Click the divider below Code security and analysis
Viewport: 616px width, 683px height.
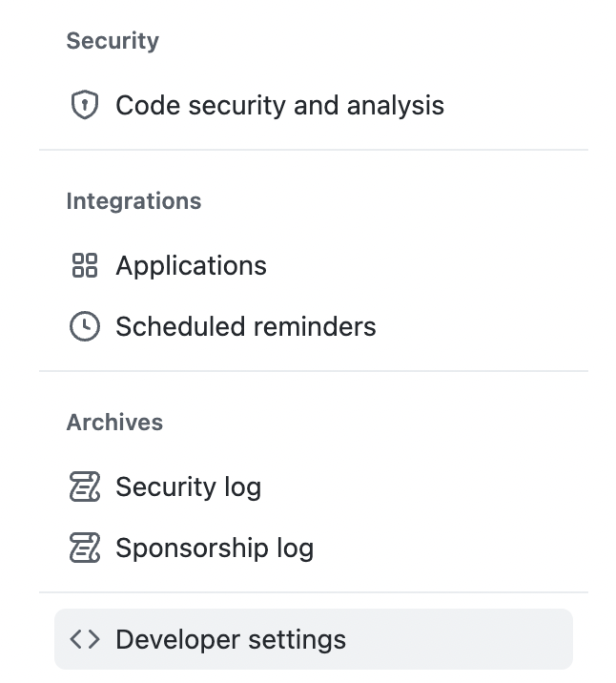click(x=314, y=150)
